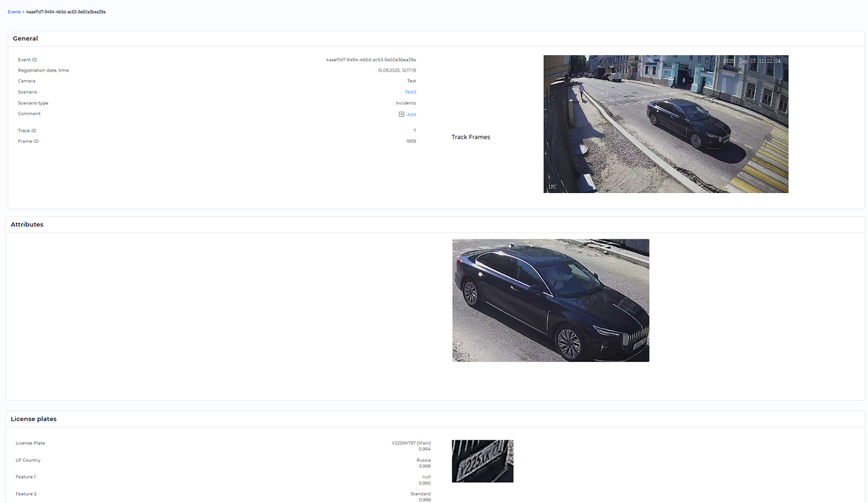Click the Frame ID value 1909
This screenshot has height=503, width=868.
410,141
